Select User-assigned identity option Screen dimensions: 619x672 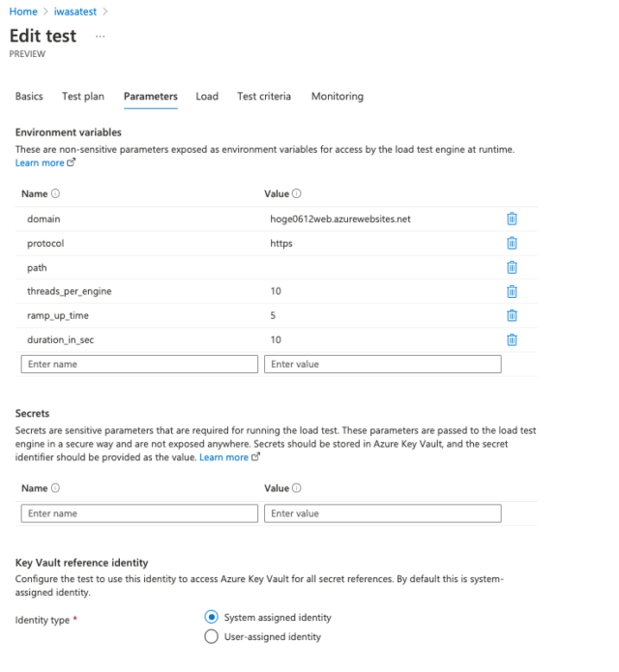click(211, 636)
